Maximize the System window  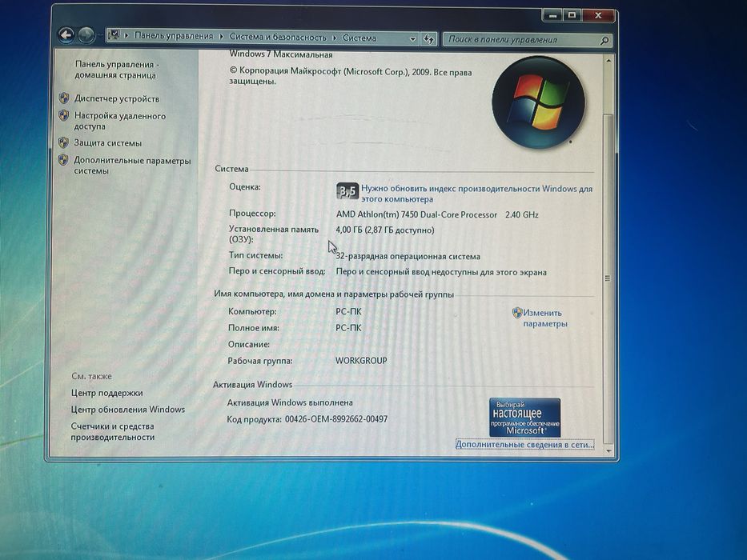pyautogui.click(x=572, y=15)
